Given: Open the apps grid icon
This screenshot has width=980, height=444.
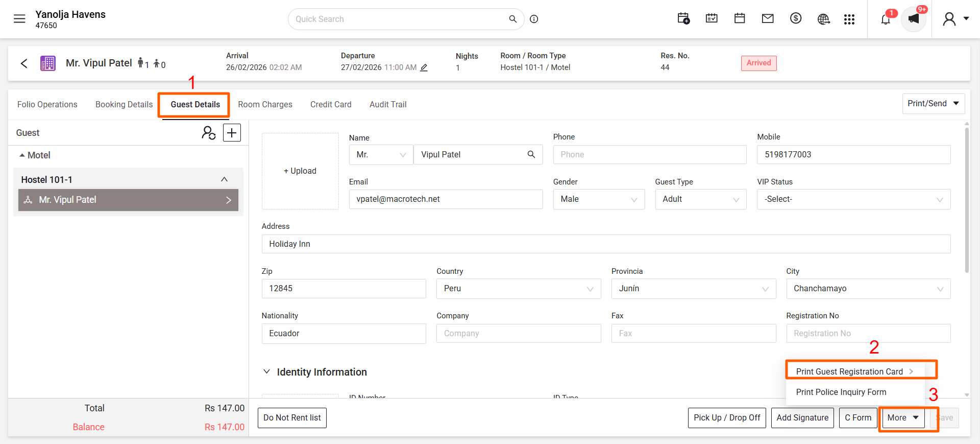Looking at the screenshot, I should 849,19.
